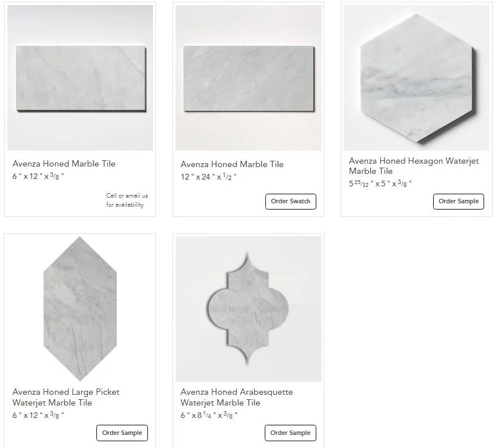This screenshot has width=500, height=448.
Task: View the hexagon marble tile photo
Action: 416,78
